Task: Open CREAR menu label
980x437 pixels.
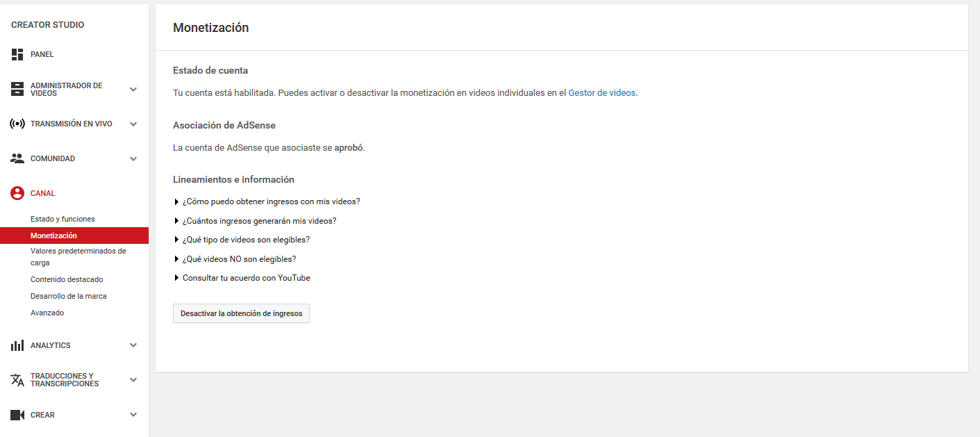Action: (x=42, y=415)
